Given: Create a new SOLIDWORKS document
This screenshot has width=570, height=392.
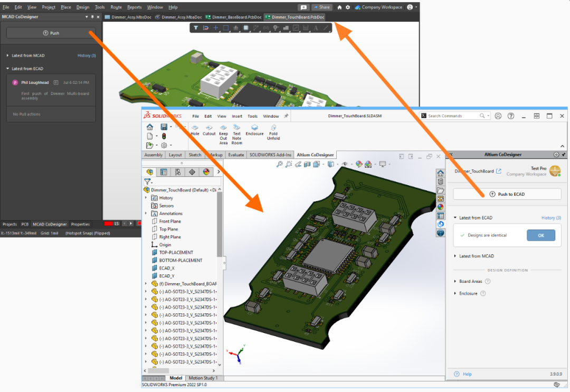Looking at the screenshot, I should point(150,136).
